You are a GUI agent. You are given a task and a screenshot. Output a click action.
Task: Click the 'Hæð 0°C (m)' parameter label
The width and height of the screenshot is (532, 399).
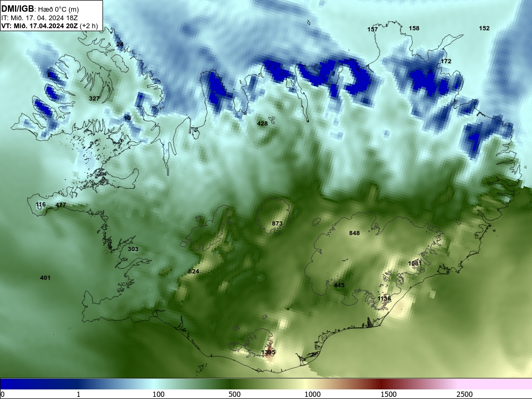click(58, 10)
